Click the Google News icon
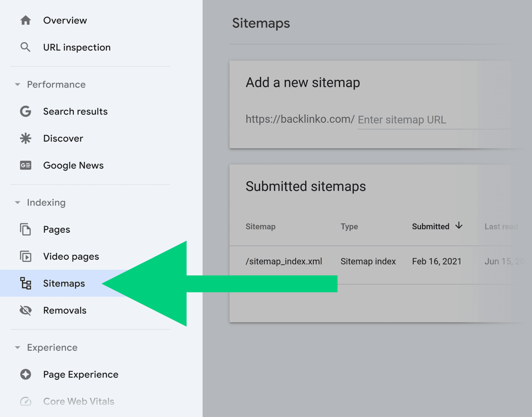This screenshot has height=417, width=532. pos(26,165)
